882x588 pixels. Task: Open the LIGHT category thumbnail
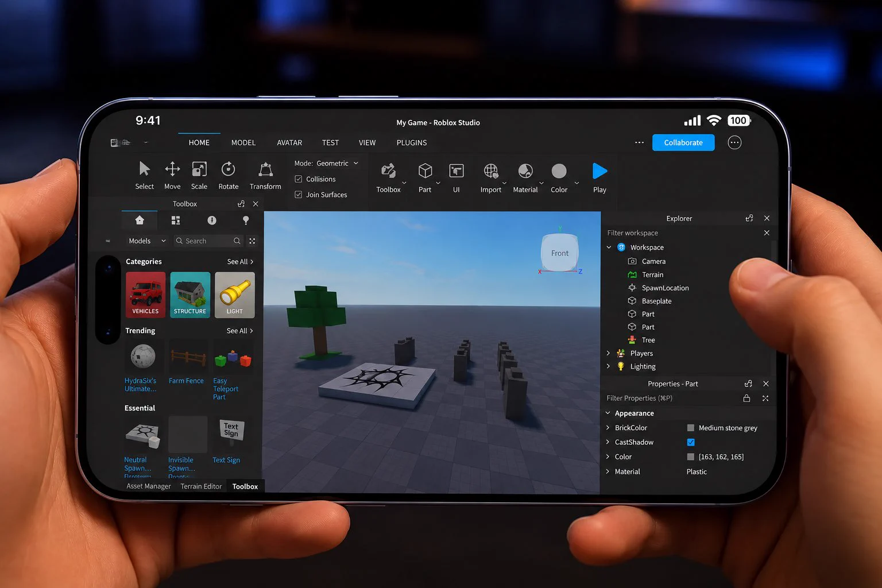[x=234, y=295]
